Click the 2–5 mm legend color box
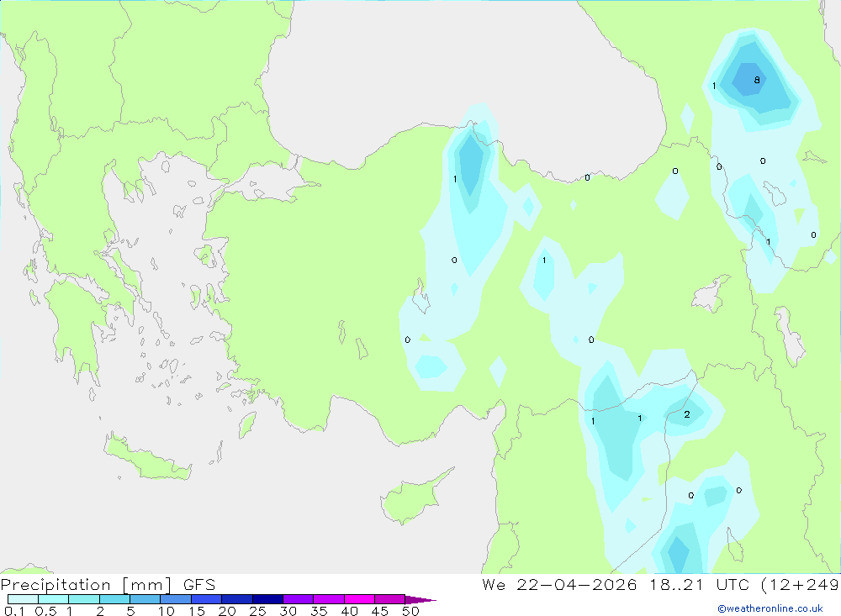Viewport: 841px width, 616px height. [x=114, y=599]
